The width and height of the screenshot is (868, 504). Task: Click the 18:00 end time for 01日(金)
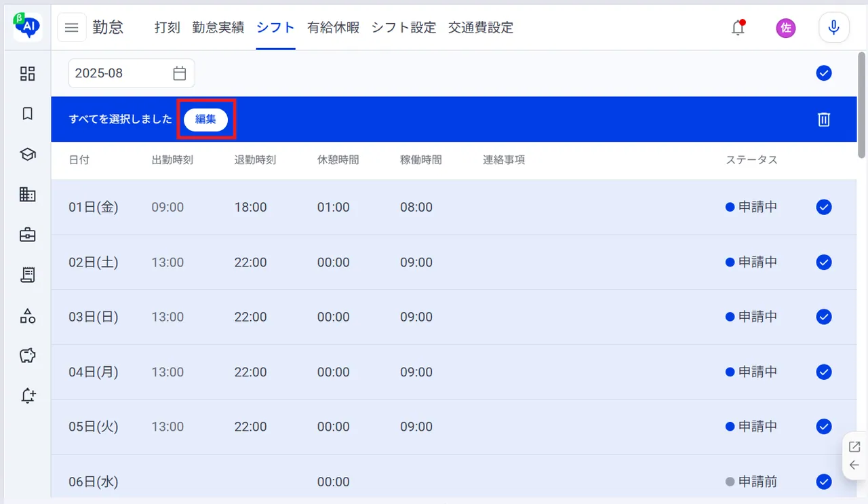coord(250,208)
